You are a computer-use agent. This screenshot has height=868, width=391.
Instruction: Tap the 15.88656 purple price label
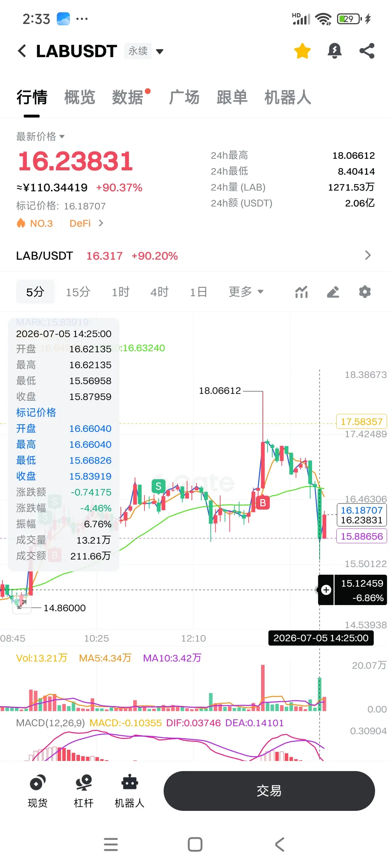[362, 536]
